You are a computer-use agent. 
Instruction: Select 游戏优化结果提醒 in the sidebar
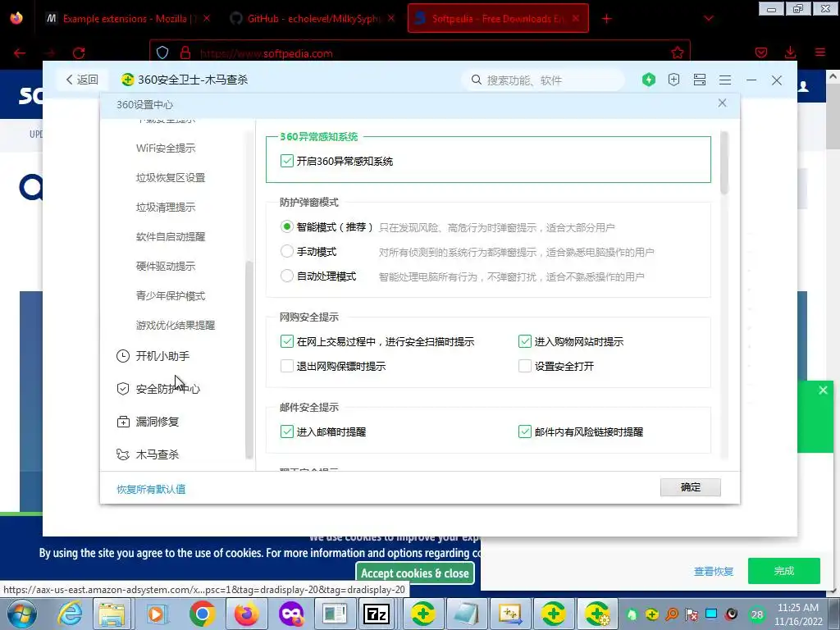click(176, 325)
